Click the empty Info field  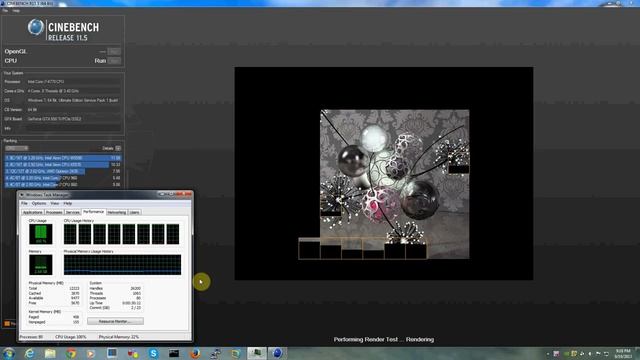[x=73, y=129]
